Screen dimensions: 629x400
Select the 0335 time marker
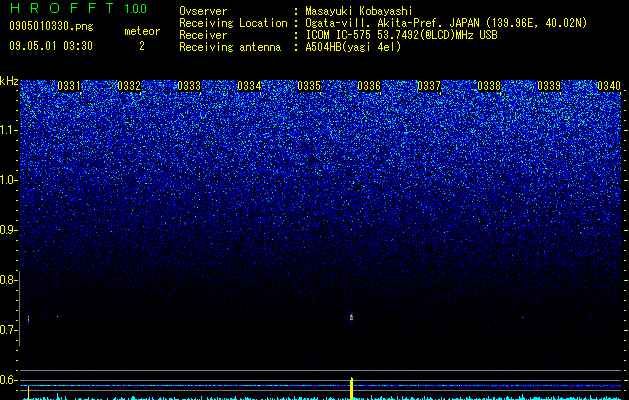coord(308,86)
